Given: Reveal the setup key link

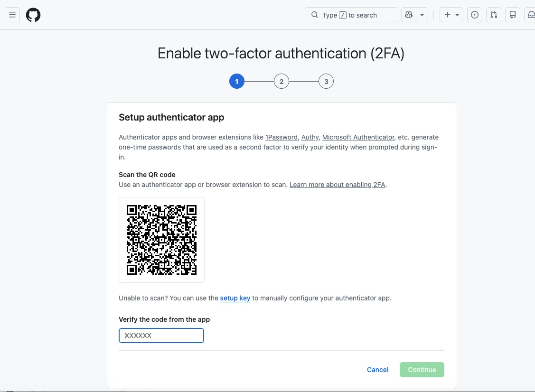Looking at the screenshot, I should click(x=235, y=298).
